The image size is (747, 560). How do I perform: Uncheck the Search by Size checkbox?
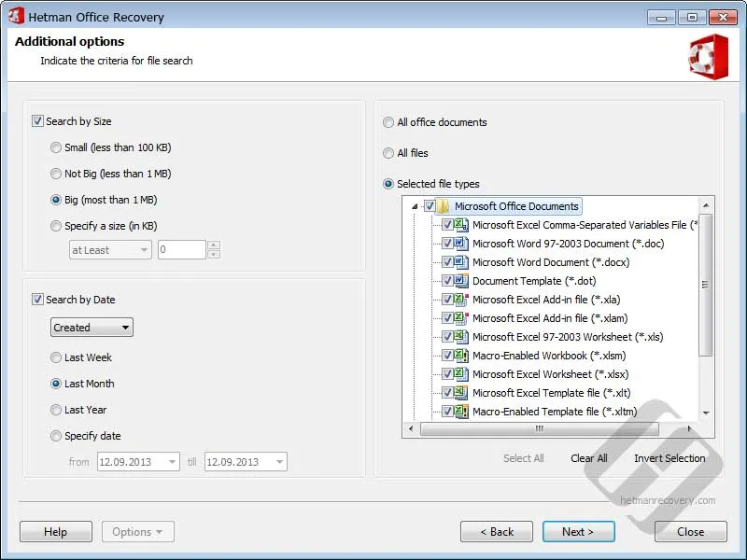37,120
